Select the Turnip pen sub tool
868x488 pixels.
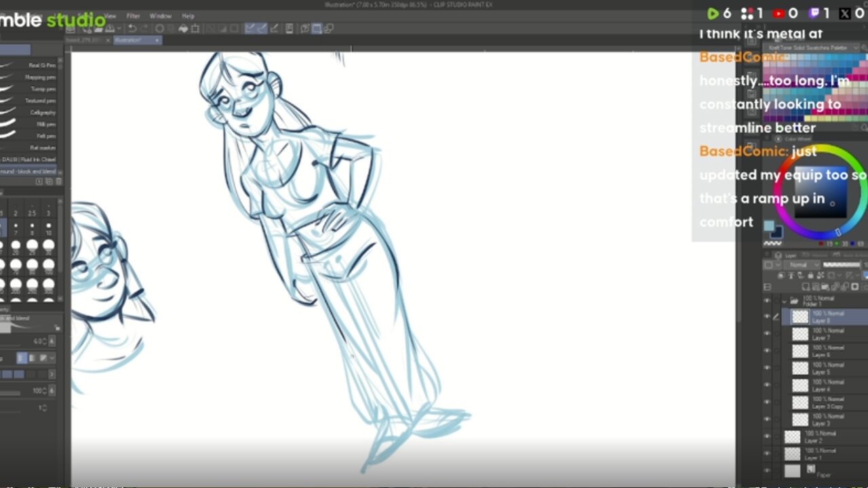click(28, 89)
